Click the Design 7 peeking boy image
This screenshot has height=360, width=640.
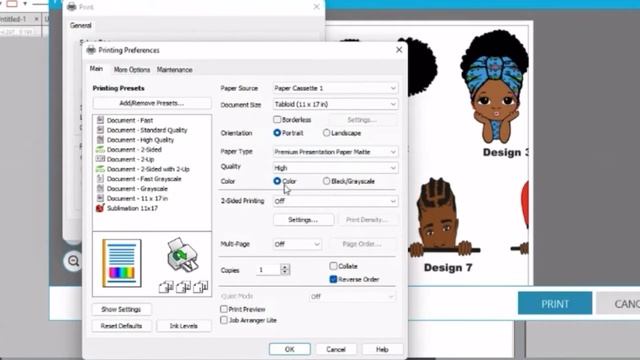click(x=444, y=218)
